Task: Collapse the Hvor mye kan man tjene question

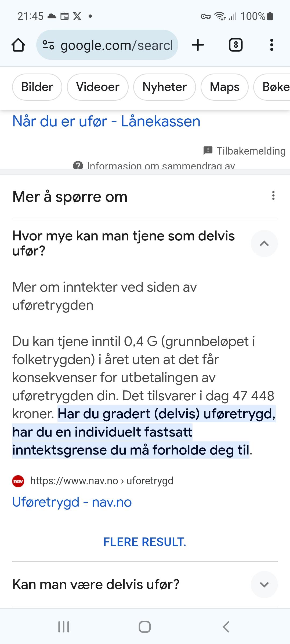Action: [x=264, y=243]
